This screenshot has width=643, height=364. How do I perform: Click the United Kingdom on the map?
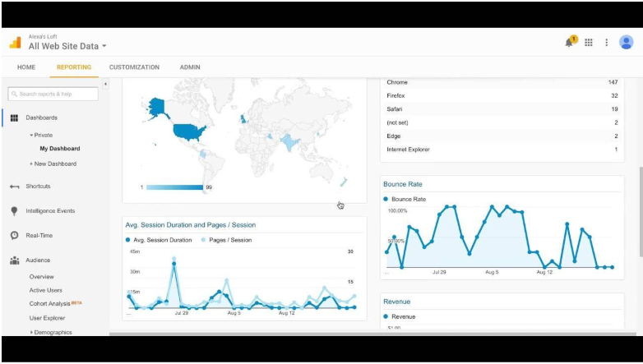point(243,119)
